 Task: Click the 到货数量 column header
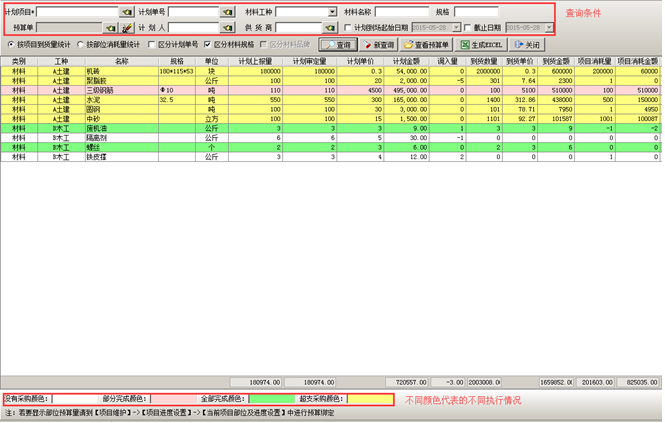[483, 62]
